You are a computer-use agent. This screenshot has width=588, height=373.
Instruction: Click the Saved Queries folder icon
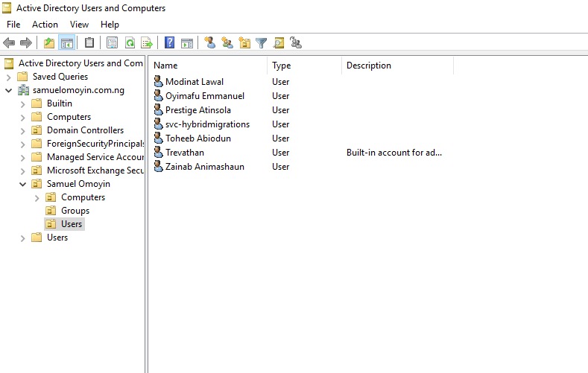click(23, 77)
